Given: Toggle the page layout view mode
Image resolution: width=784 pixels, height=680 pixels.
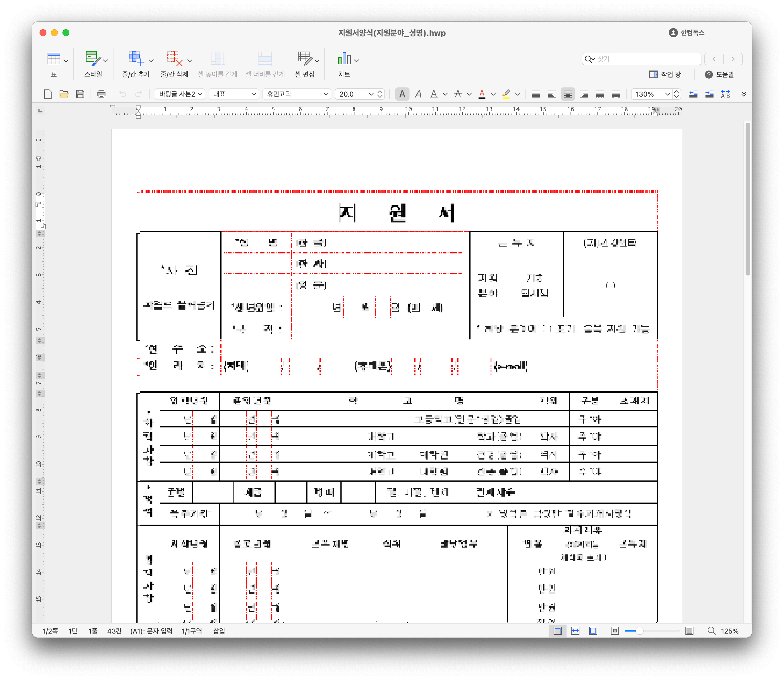Looking at the screenshot, I should [557, 631].
